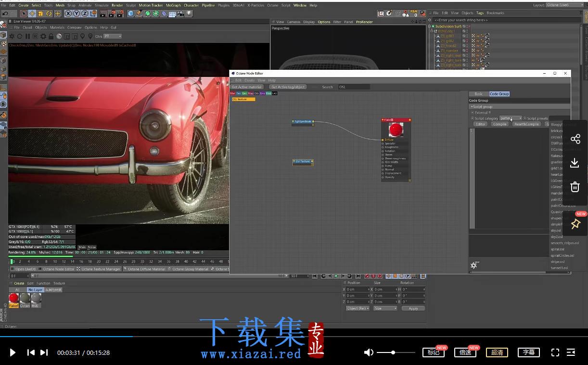Toggle the C4D node filter
This screenshot has width=588, height=365.
coord(274,93)
